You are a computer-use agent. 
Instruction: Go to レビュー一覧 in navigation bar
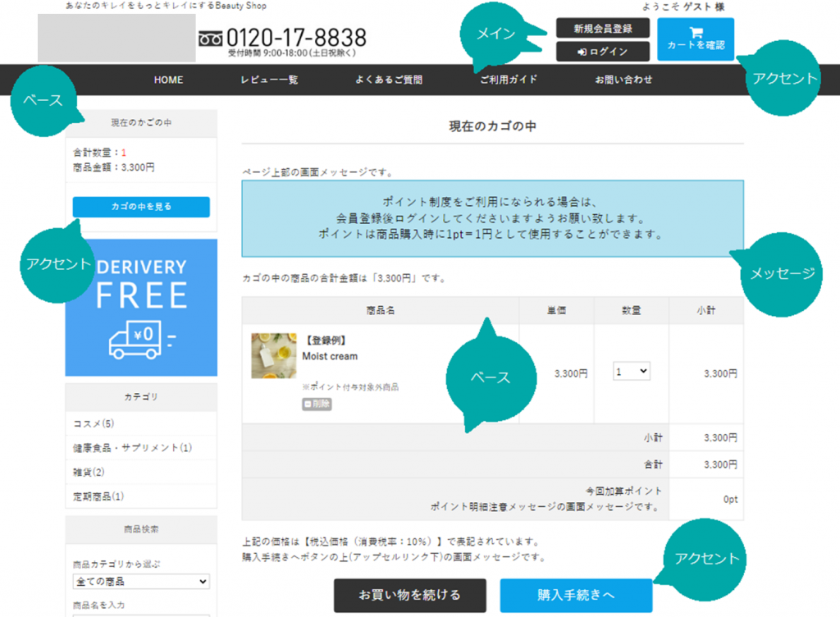coord(269,80)
